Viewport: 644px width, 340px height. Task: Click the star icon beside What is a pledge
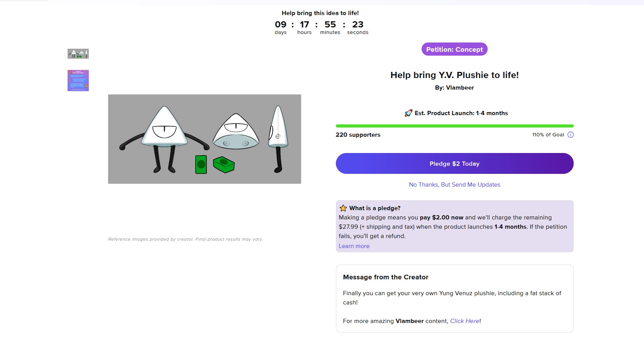[343, 208]
